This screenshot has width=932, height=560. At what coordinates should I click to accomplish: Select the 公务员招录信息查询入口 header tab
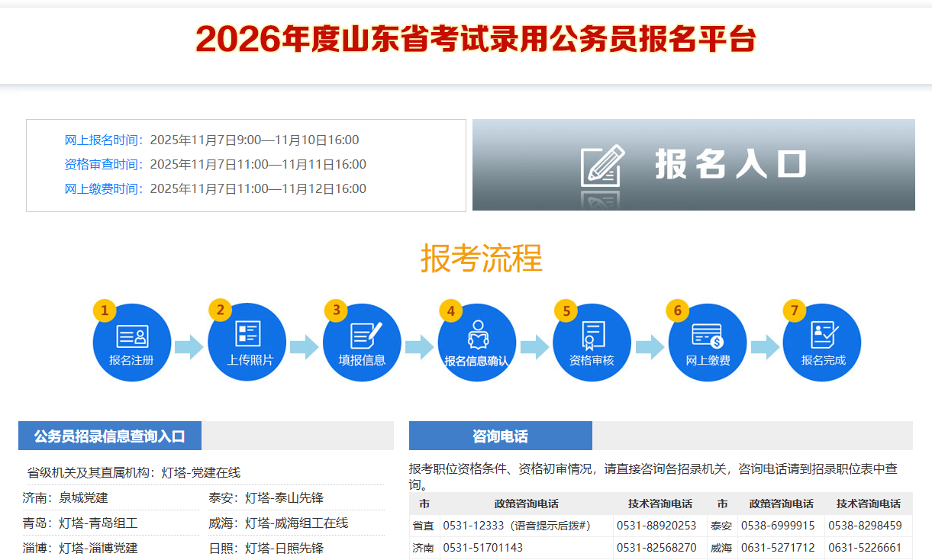coord(110,436)
